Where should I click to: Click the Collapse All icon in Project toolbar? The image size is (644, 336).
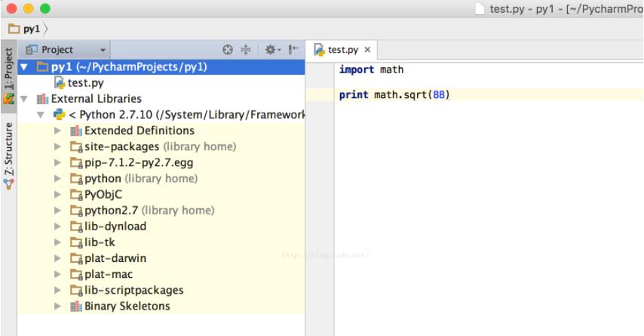coord(246,50)
